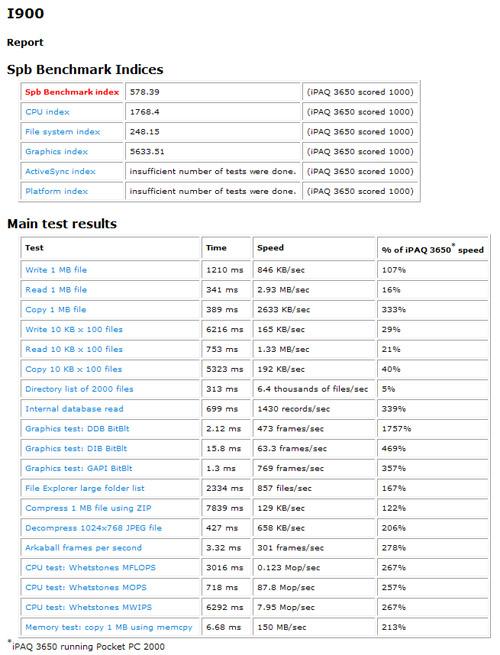The image size is (500, 655).
Task: Select the 7839 ms time cell
Action: coord(225,508)
